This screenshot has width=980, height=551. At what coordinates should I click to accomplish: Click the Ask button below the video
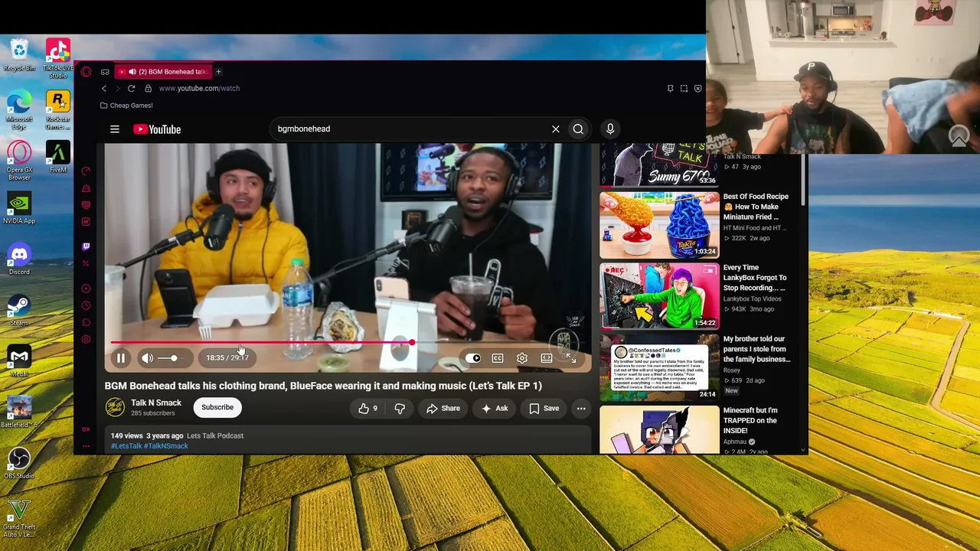click(495, 409)
